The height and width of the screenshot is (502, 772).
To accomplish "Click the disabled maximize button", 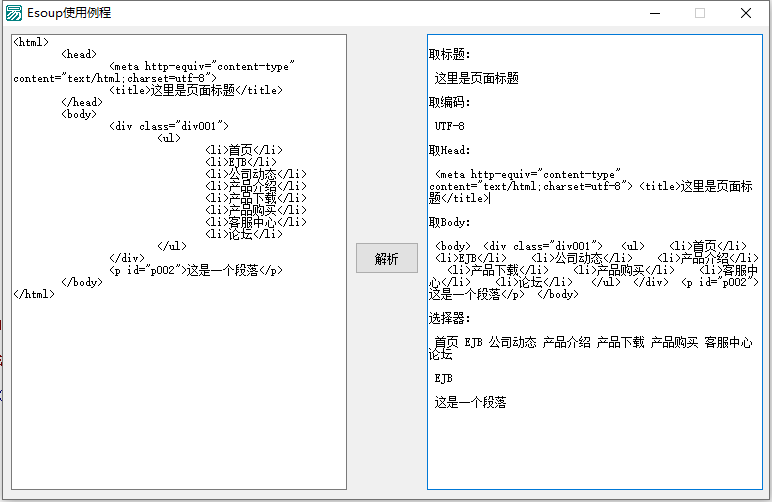I will click(700, 13).
